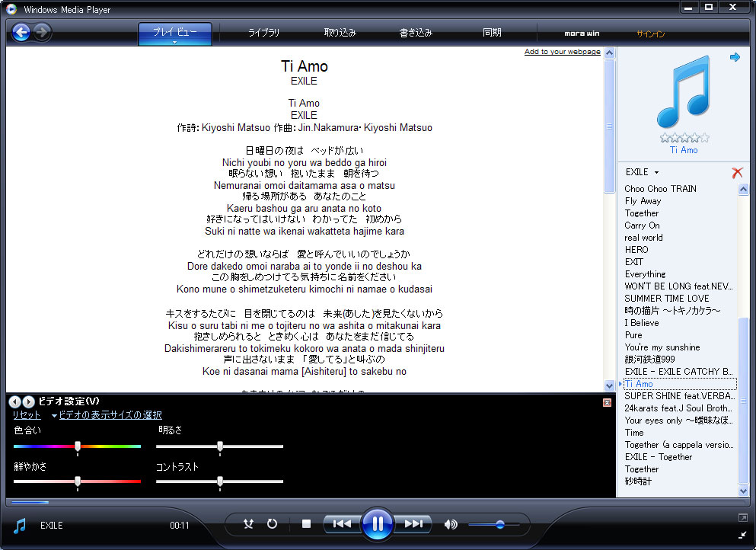The image size is (756, 550).
Task: Select HERO in playlist
Action: [x=636, y=249]
